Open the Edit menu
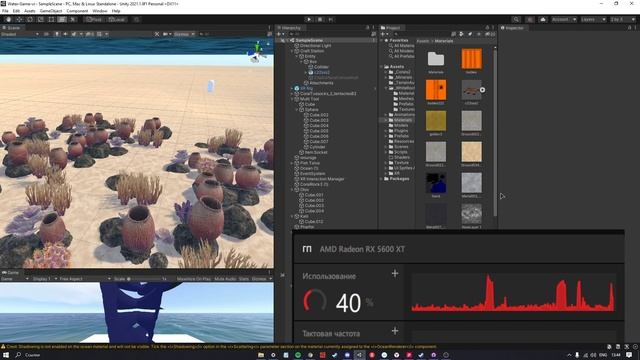The image size is (640, 360). pos(16,11)
